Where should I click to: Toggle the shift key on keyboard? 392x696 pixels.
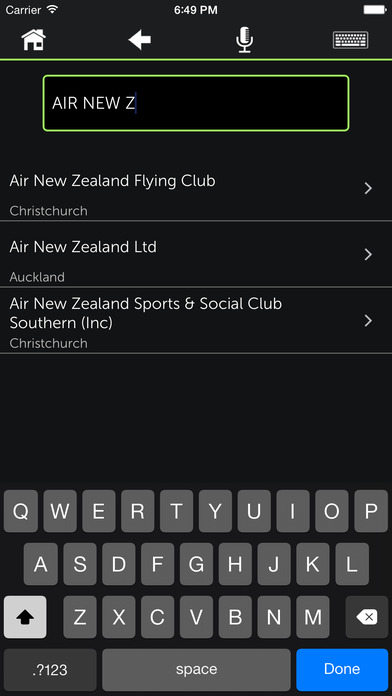(x=25, y=617)
